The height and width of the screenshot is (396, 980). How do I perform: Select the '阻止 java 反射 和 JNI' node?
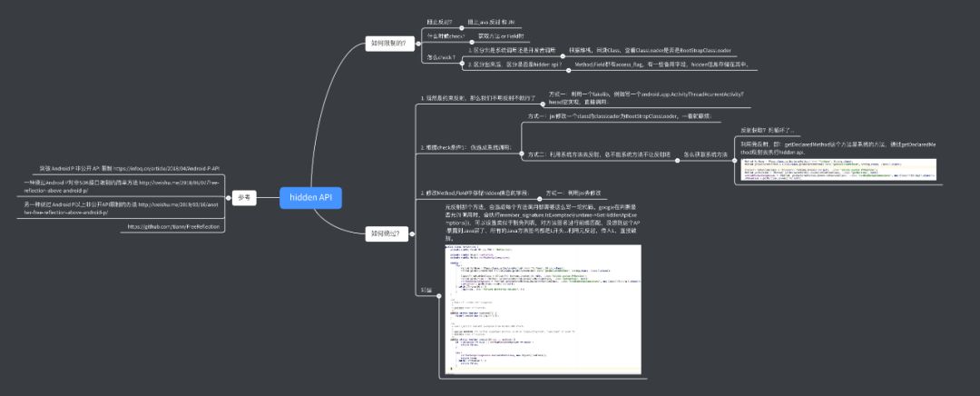(491, 22)
